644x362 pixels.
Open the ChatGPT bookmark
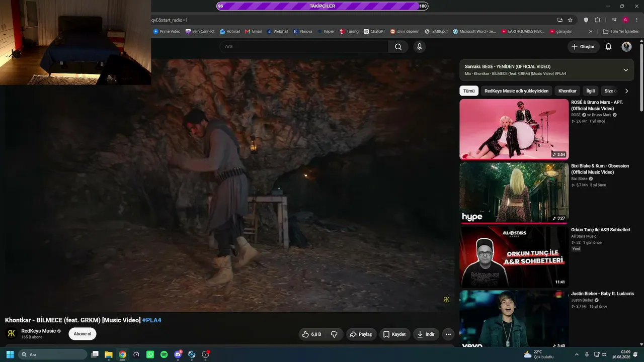(x=374, y=31)
